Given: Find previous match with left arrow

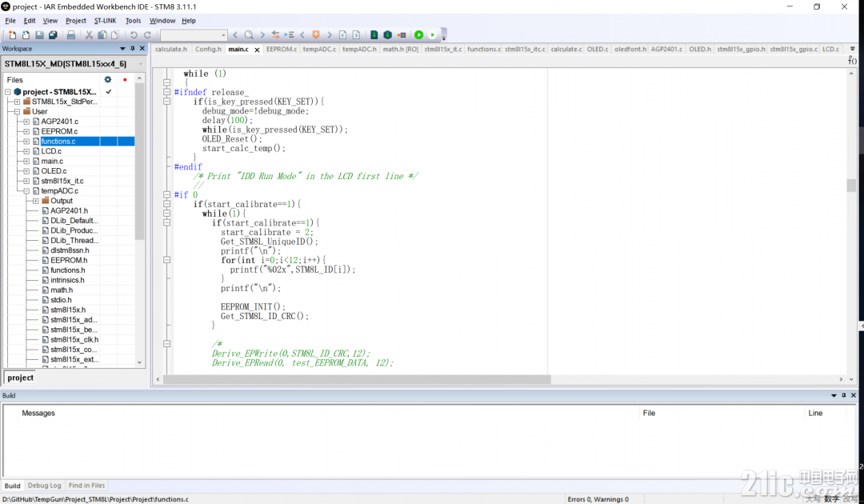Looking at the screenshot, I should (x=235, y=34).
